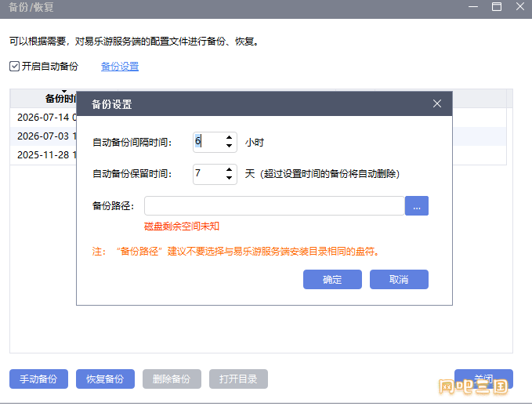Confirm settings with the 确定 button
This screenshot has width=532, height=406.
332,279
